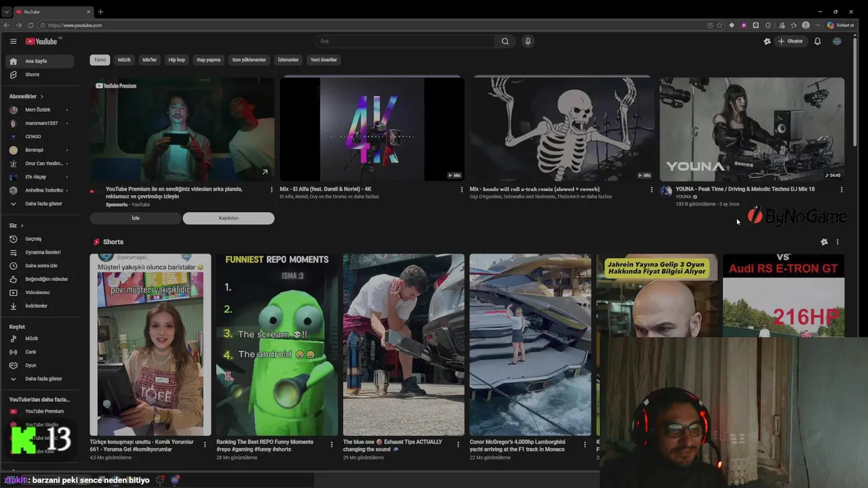Open Türkçe konuşmayı unuttu Short
The width and height of the screenshot is (868, 488).
click(x=151, y=345)
